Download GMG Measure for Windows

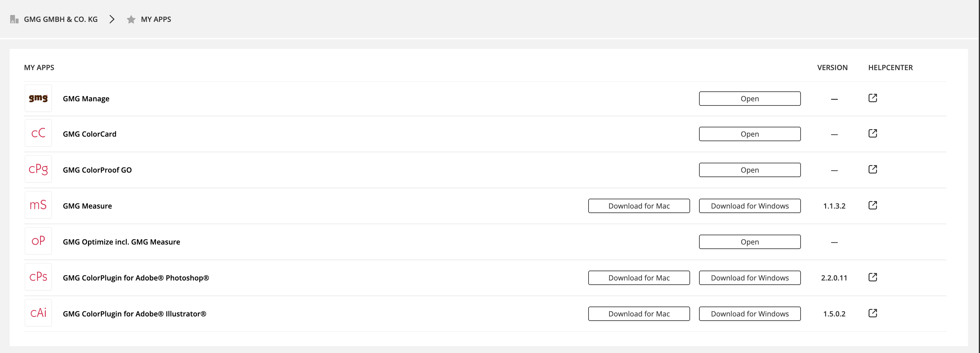coord(749,206)
